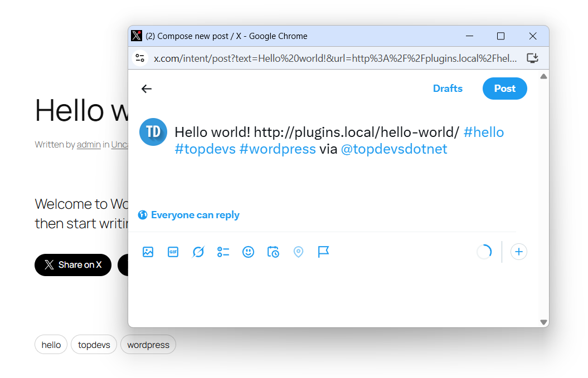The height and width of the screenshot is (378, 588).
Task: Add an image via the media icon
Action: (148, 252)
